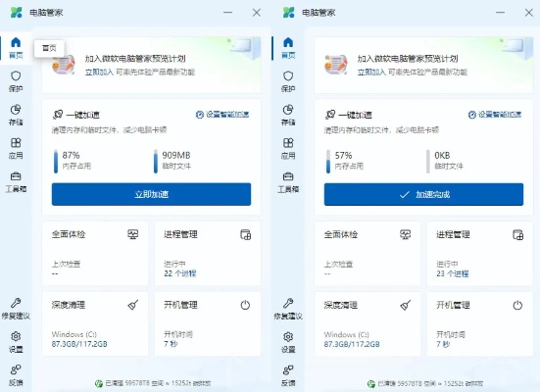Minimize the right 电脑管家 window
The image size is (540, 392).
point(500,13)
